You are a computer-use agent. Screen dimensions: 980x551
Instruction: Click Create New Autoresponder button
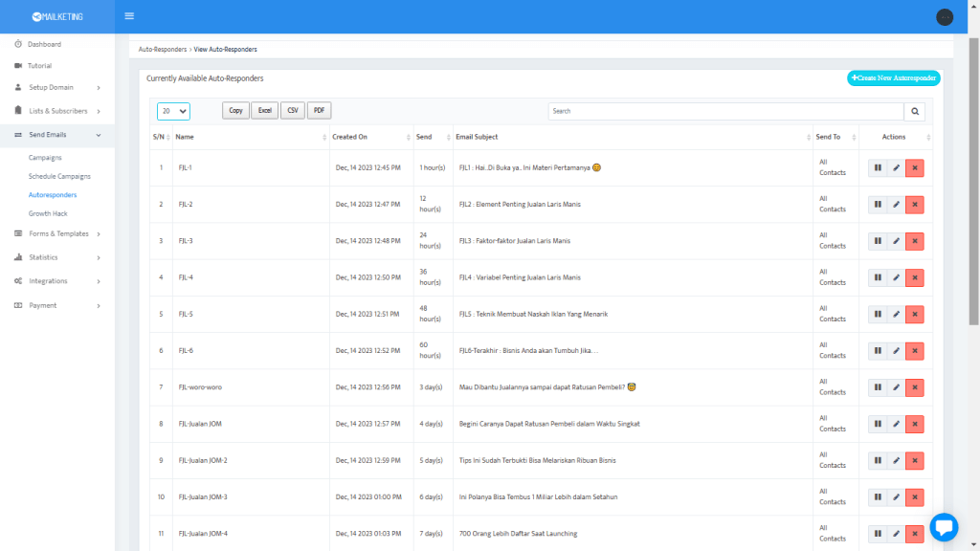coord(893,78)
